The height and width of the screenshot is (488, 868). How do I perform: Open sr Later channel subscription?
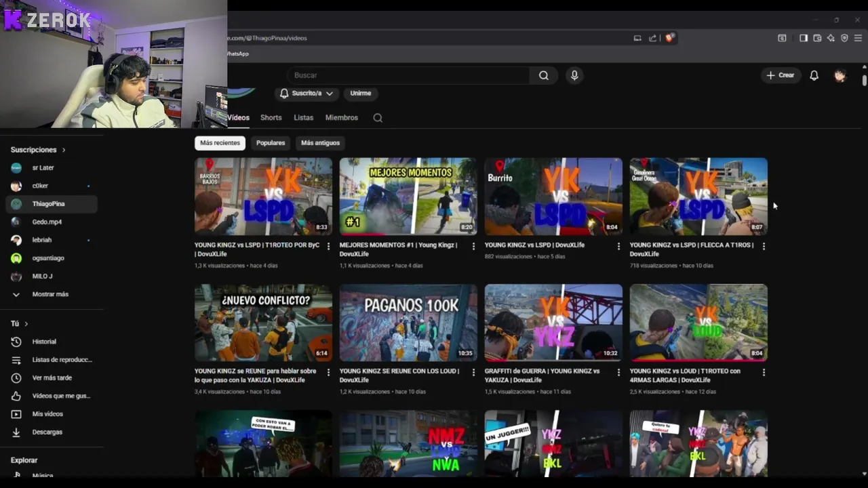click(52, 167)
